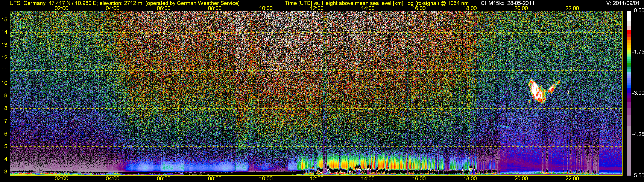Click the "-3.00" color scale value

[638, 93]
